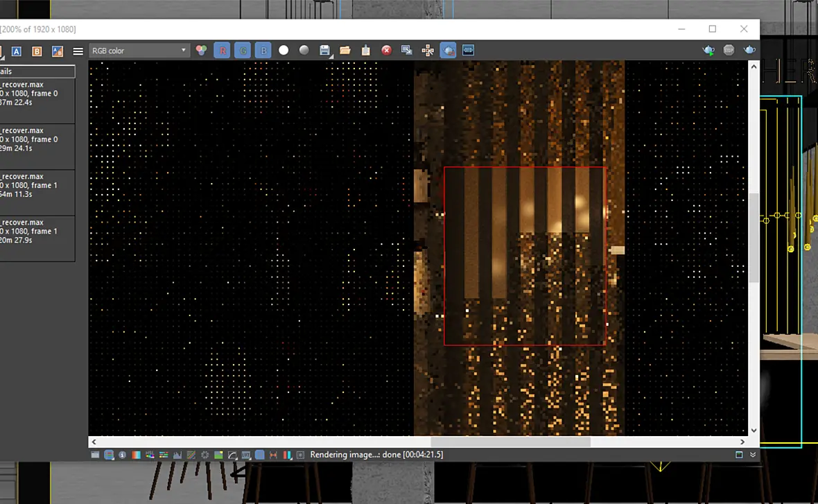Switch to alpha channel white circle
818x504 pixels.
coord(284,50)
